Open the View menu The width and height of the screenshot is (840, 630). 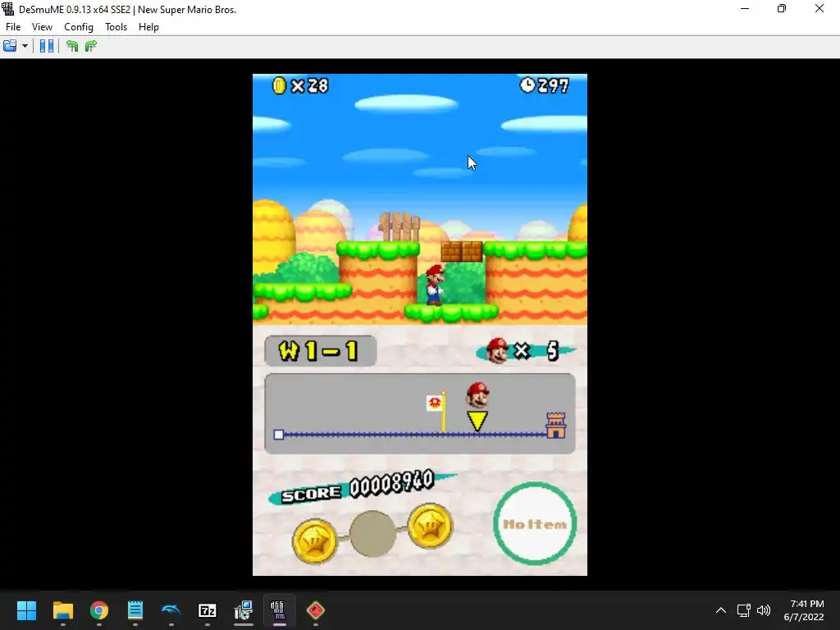click(x=42, y=27)
